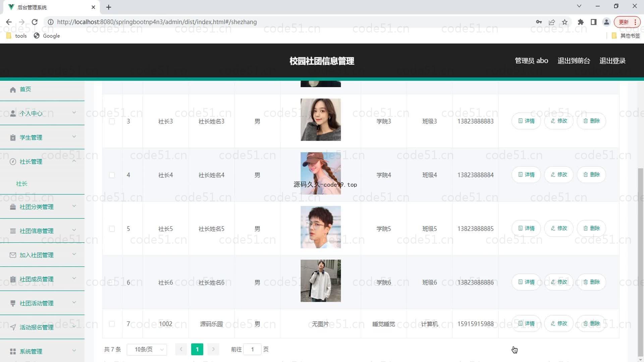Click 删除 button for row 1002

tap(591, 323)
